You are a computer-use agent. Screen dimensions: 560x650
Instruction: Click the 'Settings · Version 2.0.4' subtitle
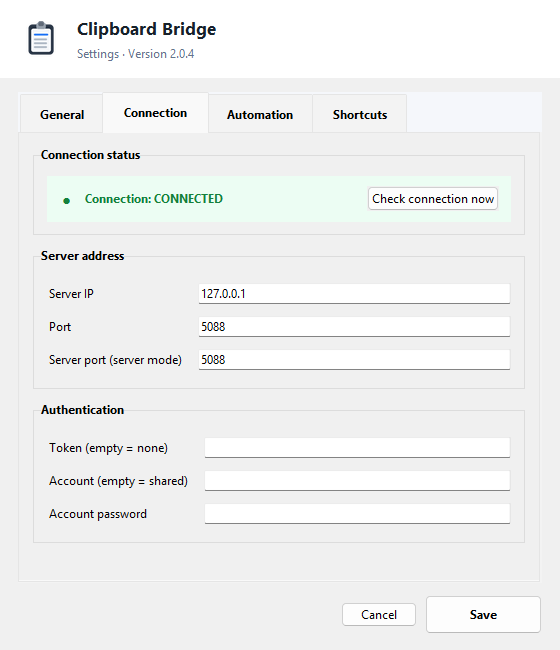click(136, 54)
